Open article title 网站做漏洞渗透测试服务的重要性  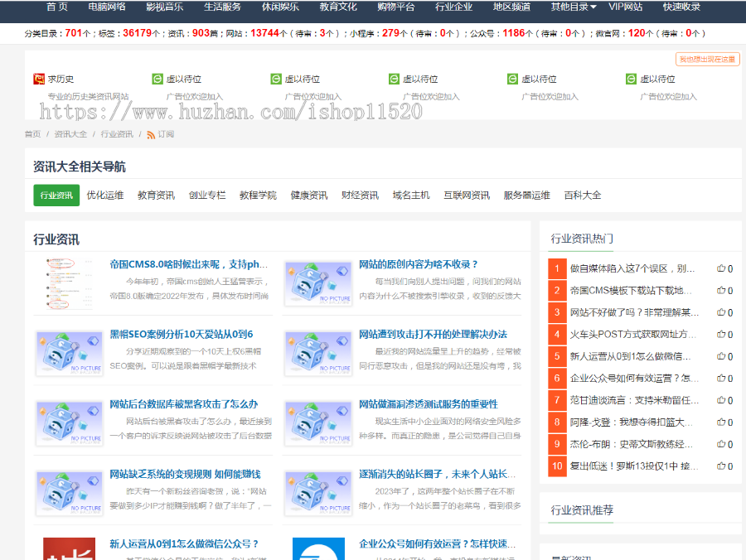point(429,404)
